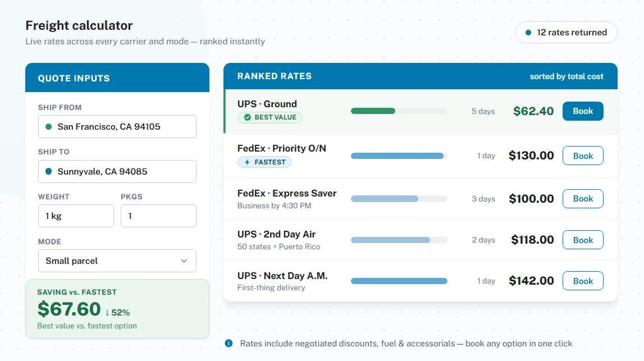Click the $130.00 price

(x=531, y=156)
